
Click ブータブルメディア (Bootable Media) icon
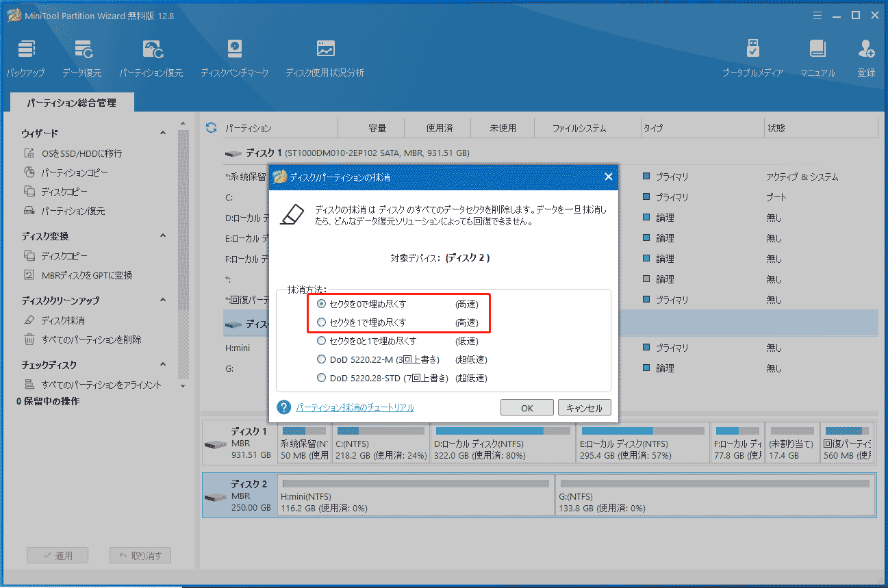click(752, 57)
